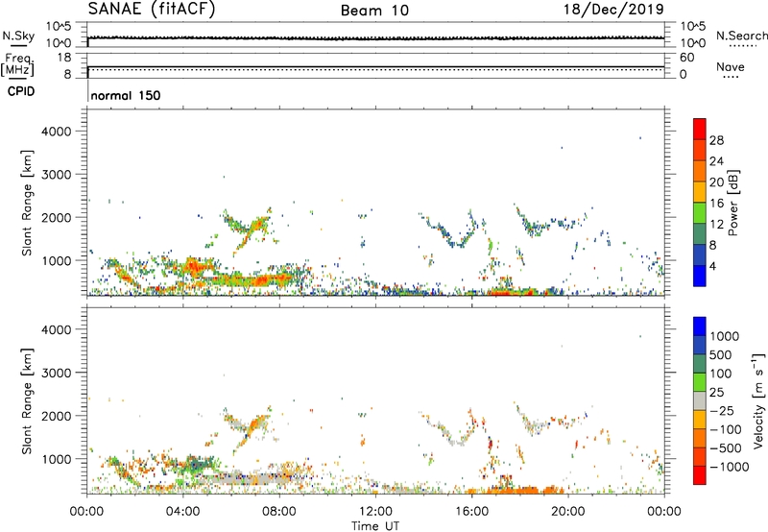Click the "16:00" time tick label
768x532 pixels.
[x=471, y=512]
